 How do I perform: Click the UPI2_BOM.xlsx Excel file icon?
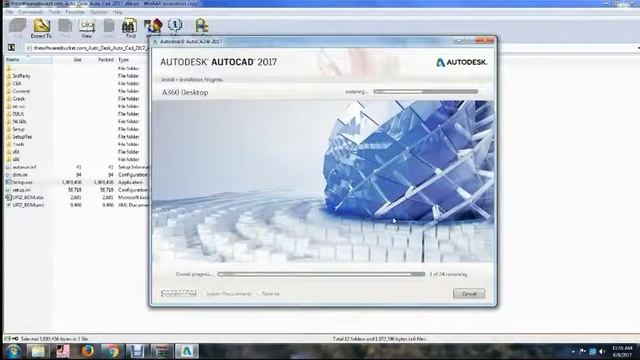(9, 197)
